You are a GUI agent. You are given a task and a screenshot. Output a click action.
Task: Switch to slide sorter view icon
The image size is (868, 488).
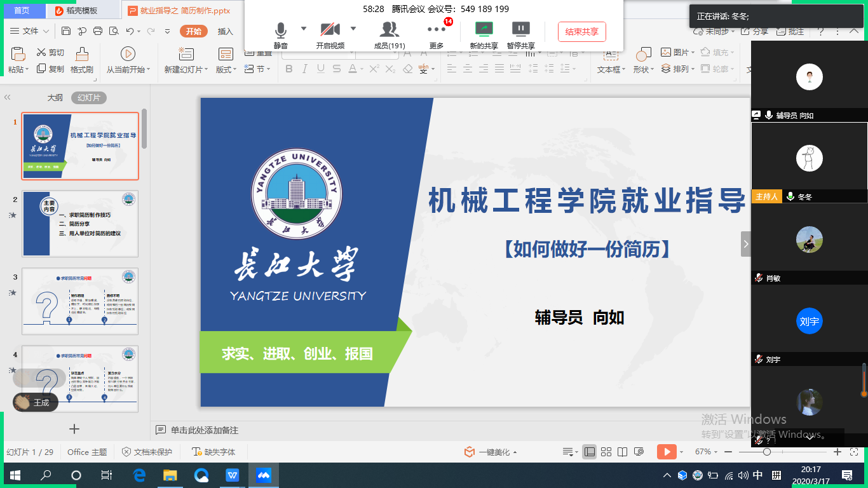(606, 452)
